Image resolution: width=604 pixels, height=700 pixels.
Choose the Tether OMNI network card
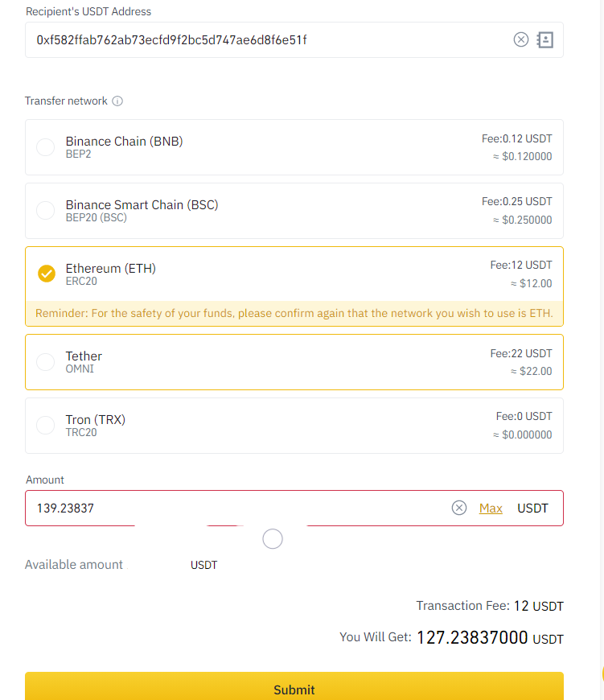[x=294, y=362]
